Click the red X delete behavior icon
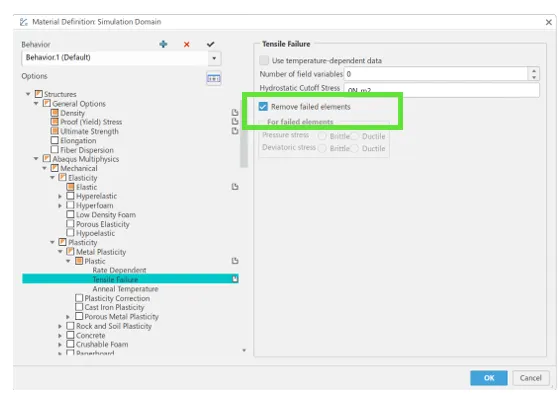This screenshot has width=558, height=395. [x=186, y=44]
